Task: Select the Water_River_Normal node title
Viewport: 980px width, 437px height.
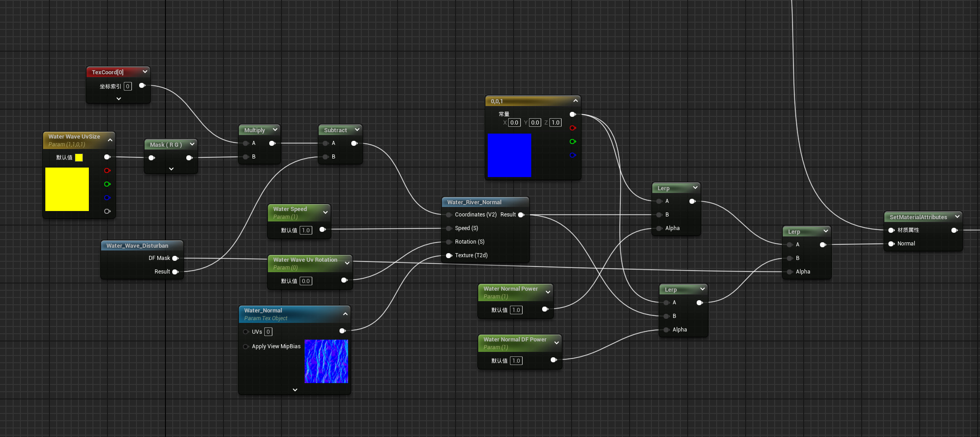Action: (x=474, y=202)
